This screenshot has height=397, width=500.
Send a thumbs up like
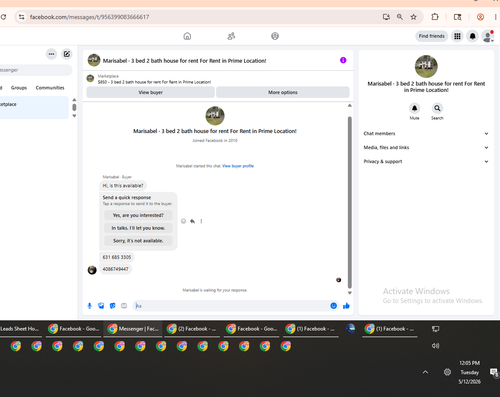point(346,306)
